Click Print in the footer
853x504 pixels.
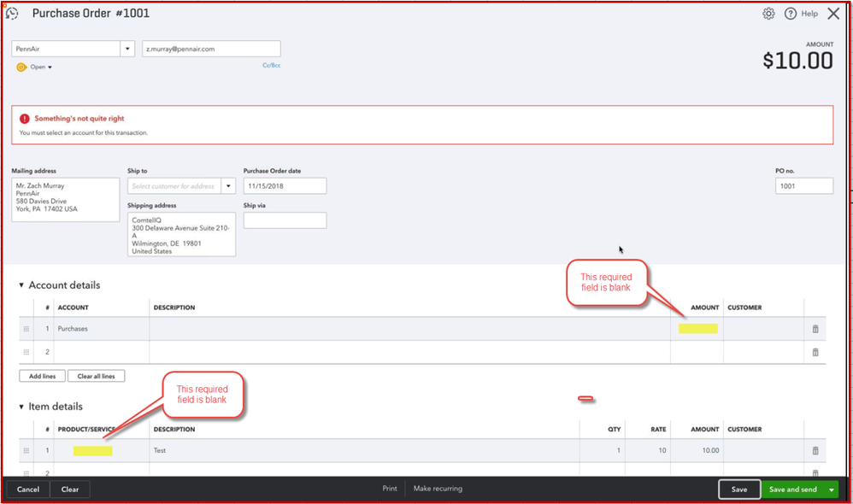390,489
